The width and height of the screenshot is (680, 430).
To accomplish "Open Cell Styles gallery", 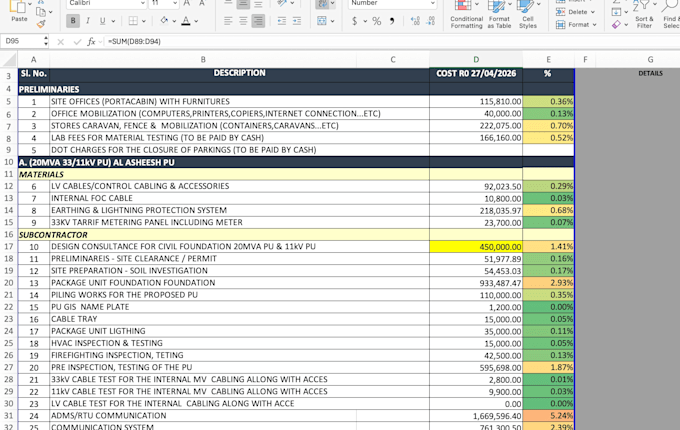I will click(527, 15).
